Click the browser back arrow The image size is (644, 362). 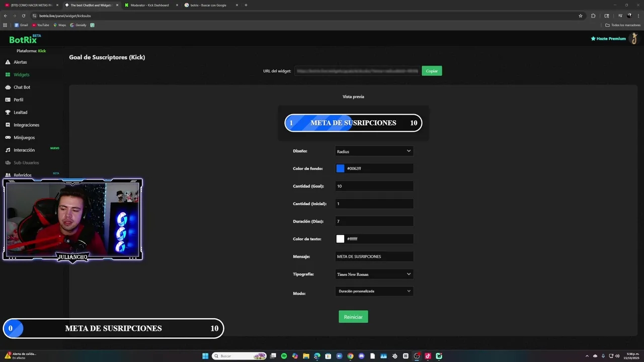pos(6,16)
